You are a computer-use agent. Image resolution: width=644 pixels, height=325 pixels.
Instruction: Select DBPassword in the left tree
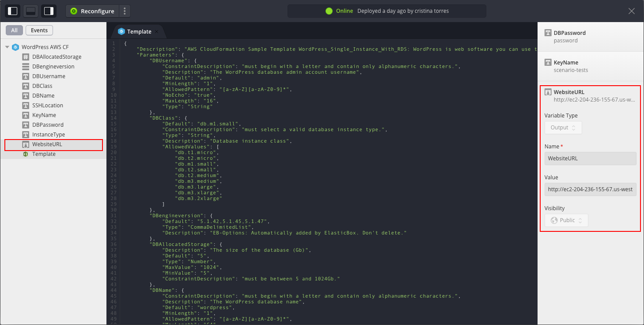(x=48, y=125)
